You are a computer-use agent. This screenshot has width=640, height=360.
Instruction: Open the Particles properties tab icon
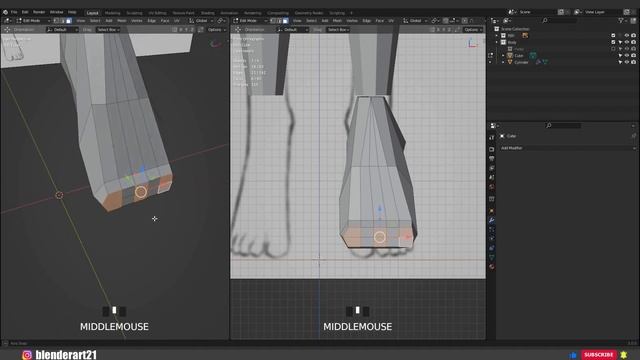click(x=492, y=229)
